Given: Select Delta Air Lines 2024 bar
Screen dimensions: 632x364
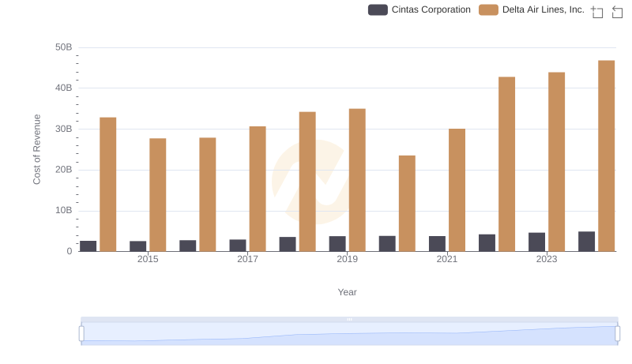Looking at the screenshot, I should pos(606,156).
